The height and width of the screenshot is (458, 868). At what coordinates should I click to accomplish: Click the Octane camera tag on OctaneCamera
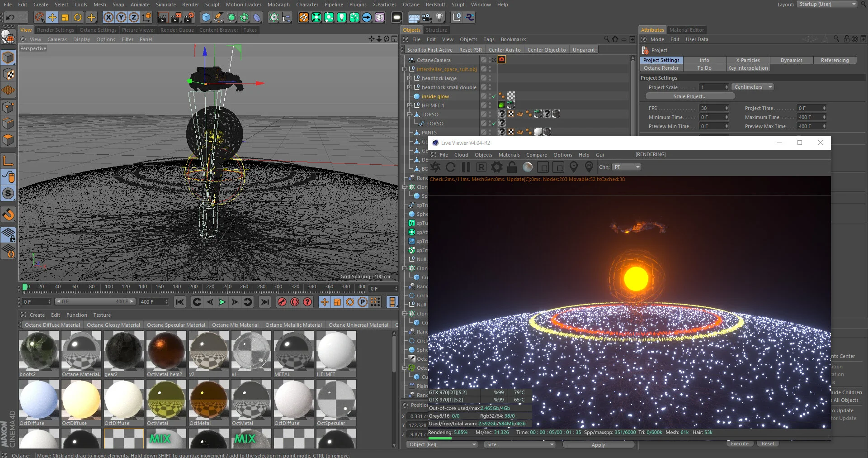[x=502, y=60]
